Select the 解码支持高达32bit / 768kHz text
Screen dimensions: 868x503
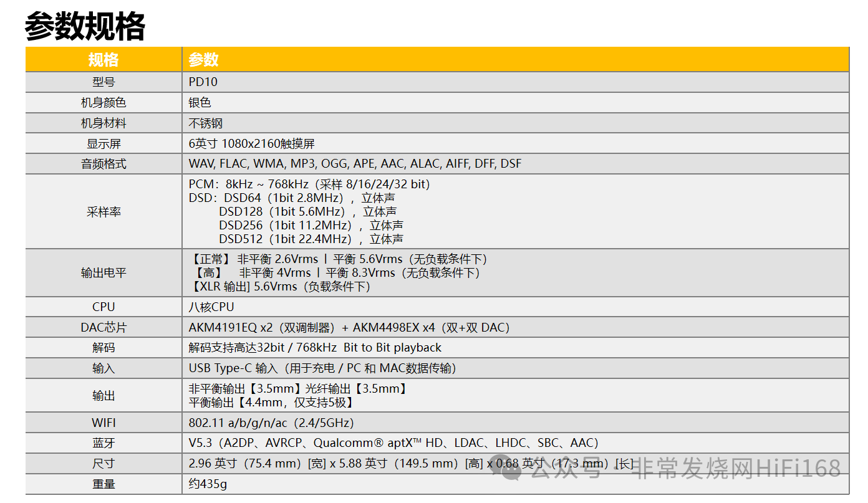tap(315, 348)
